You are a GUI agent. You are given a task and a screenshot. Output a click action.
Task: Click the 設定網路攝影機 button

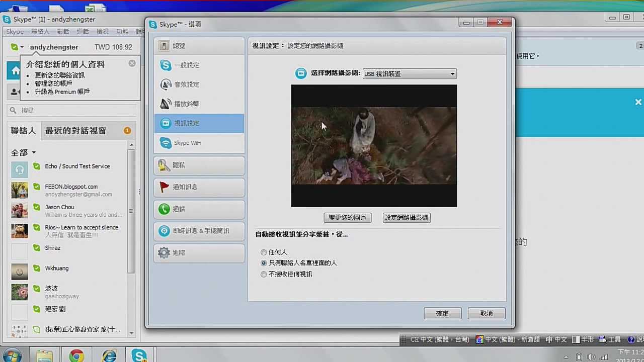[407, 218]
